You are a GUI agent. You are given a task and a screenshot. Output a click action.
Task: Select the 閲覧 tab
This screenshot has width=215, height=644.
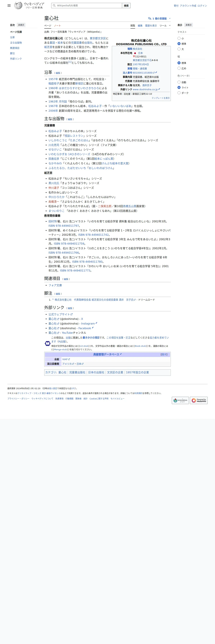[x=133, y=26]
